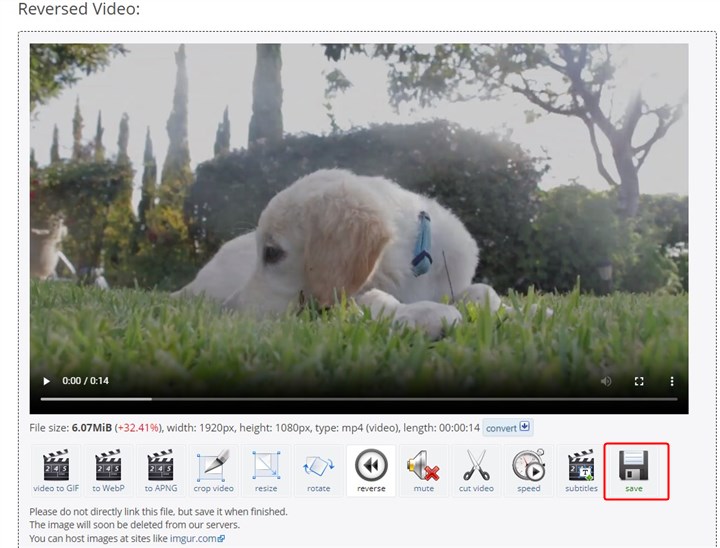Play the reversed puppy video
The width and height of the screenshot is (720, 548).
46,381
